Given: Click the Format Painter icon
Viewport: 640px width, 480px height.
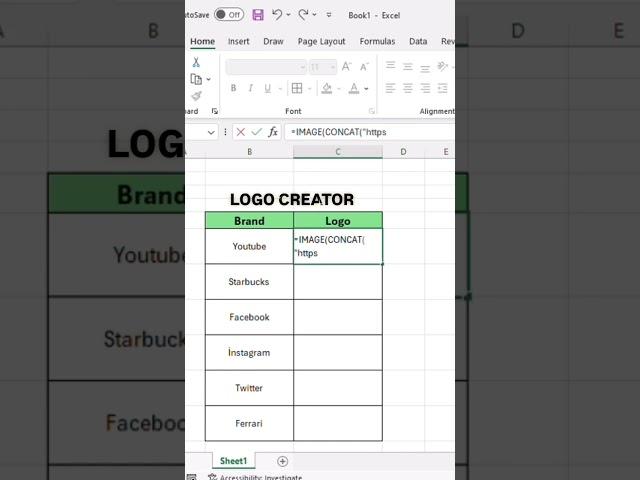Looking at the screenshot, I should pyautogui.click(x=196, y=96).
